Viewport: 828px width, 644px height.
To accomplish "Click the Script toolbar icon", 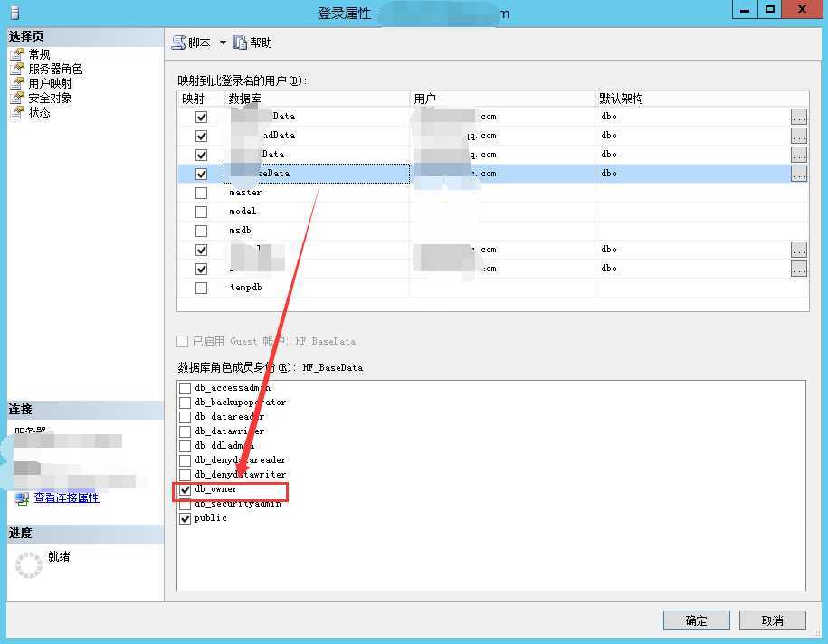I will [178, 43].
